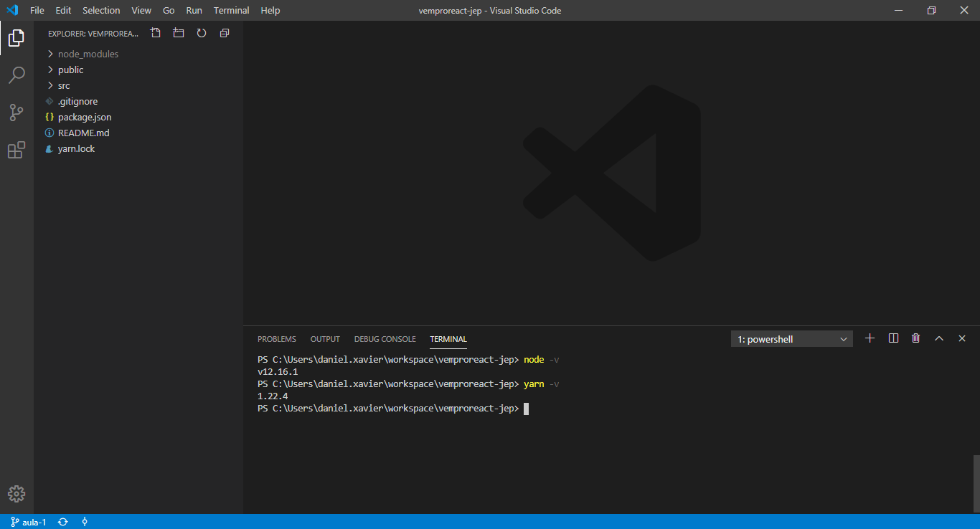This screenshot has width=980, height=529.
Task: Minimize the VS Code window
Action: (x=898, y=10)
